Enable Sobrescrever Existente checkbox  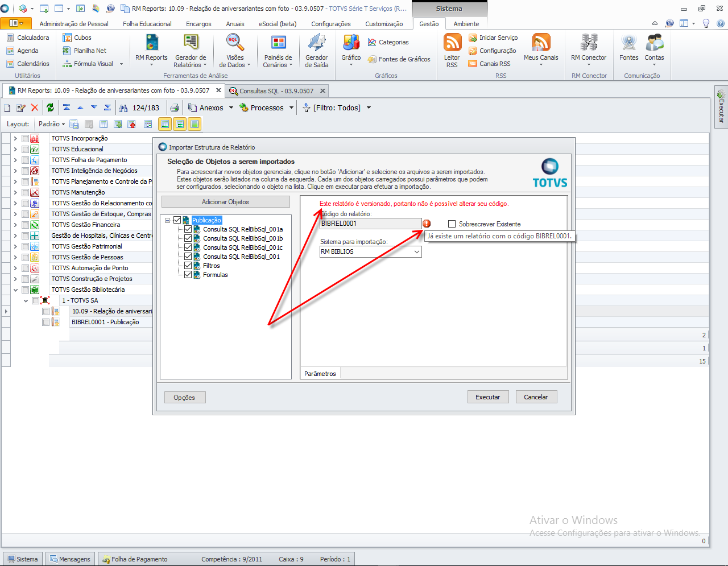(x=452, y=224)
